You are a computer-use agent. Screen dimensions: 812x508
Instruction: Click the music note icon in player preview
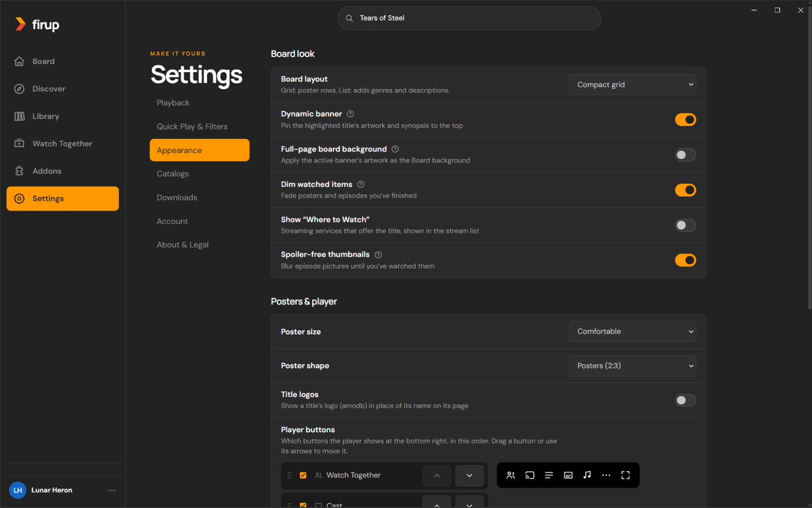(x=587, y=475)
